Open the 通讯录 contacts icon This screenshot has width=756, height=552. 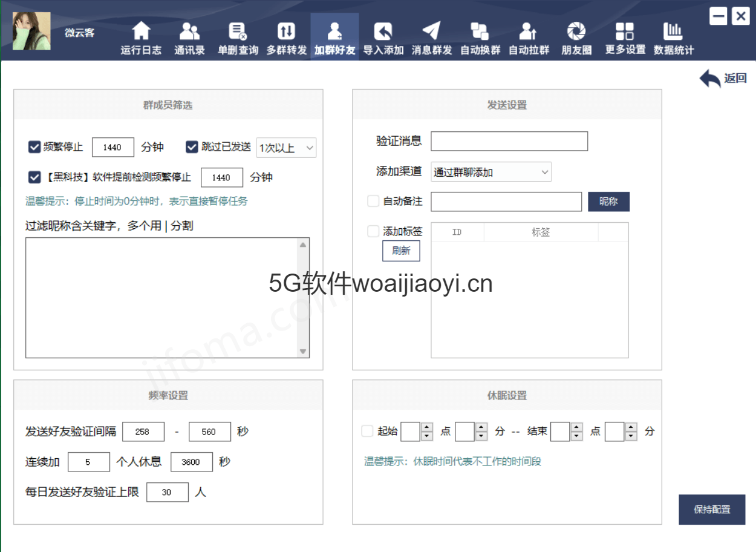click(189, 31)
